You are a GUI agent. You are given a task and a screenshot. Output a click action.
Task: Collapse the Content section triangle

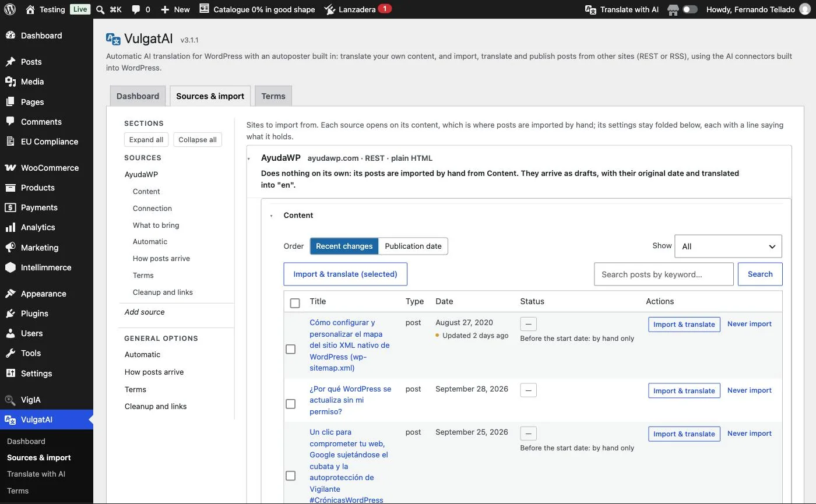click(272, 216)
